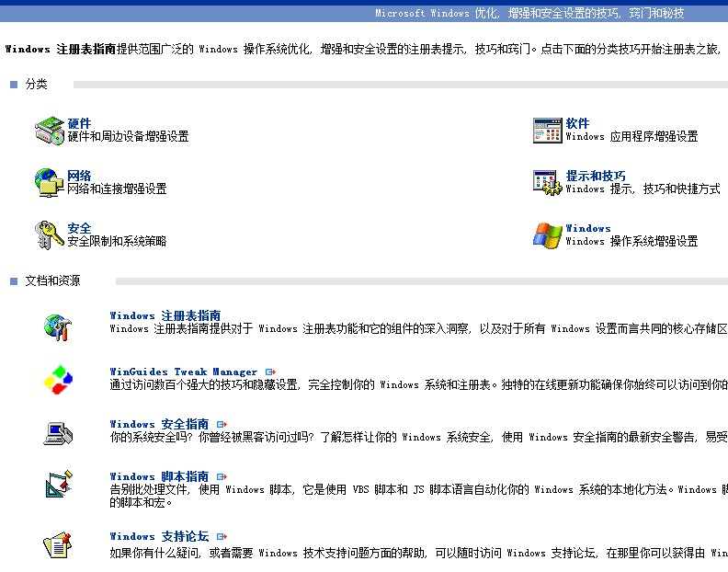Open the Windows 注册表指南 resource link
This screenshot has height=572, width=728.
click(x=165, y=315)
